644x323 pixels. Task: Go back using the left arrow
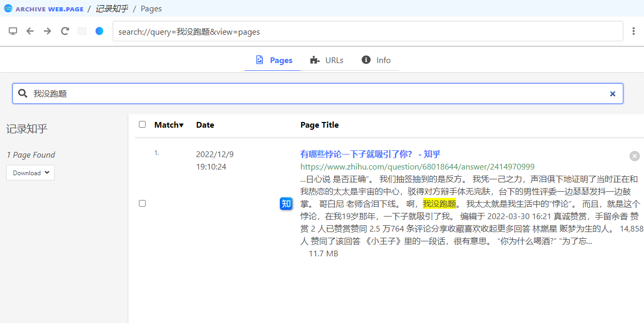tap(30, 31)
